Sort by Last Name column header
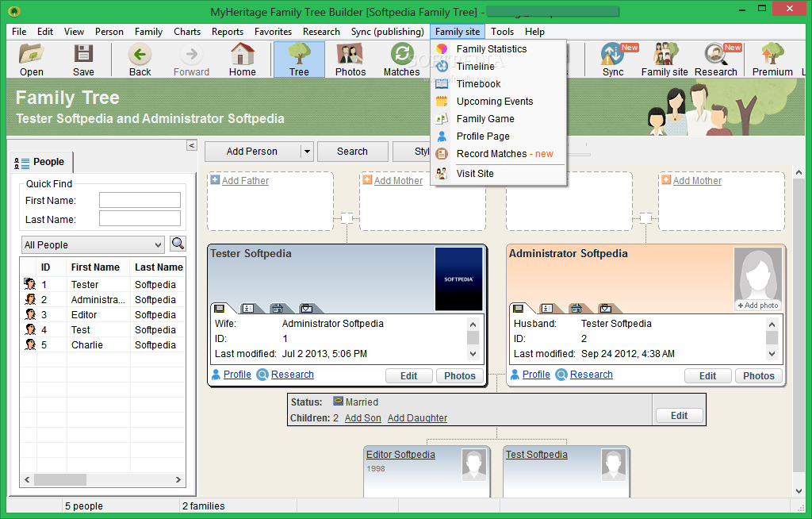812x519 pixels. point(159,267)
